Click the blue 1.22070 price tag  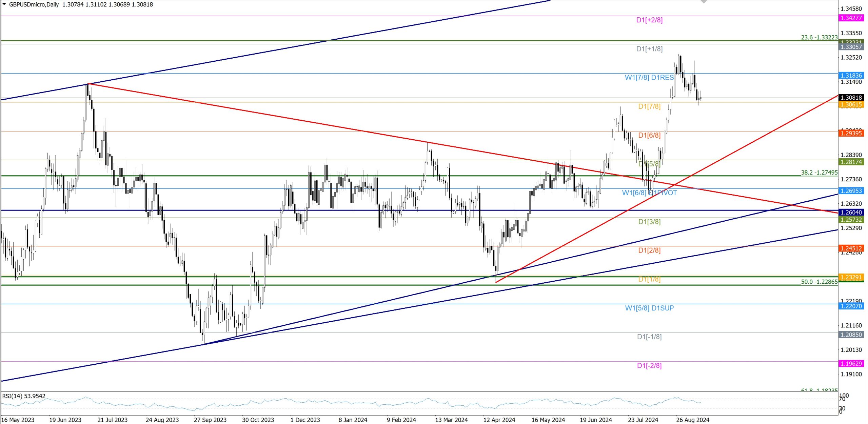[851, 306]
